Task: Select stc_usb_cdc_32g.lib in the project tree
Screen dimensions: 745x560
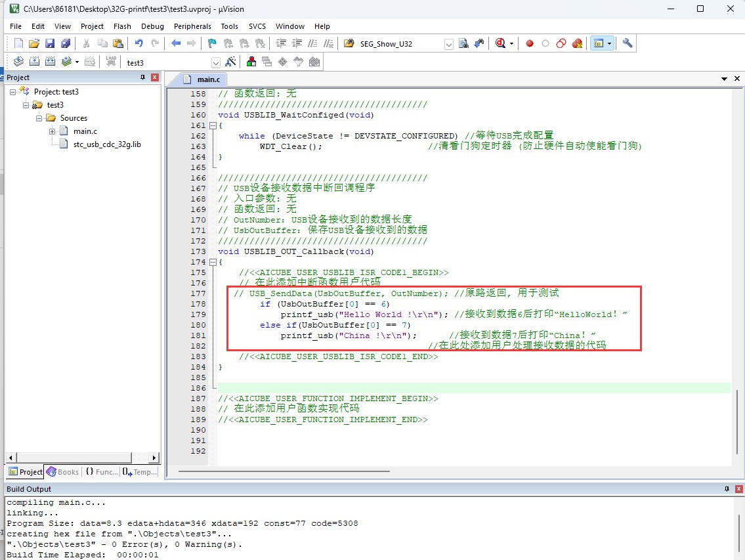Action: point(107,144)
